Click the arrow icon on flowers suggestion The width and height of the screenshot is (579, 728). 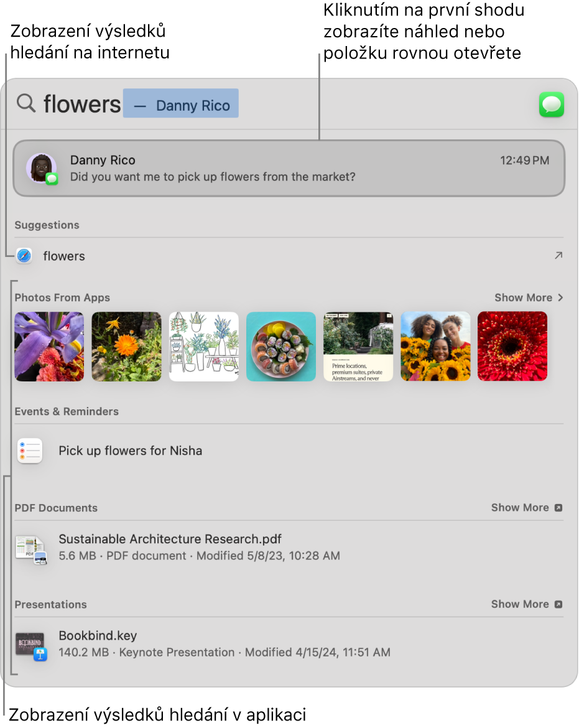click(558, 255)
